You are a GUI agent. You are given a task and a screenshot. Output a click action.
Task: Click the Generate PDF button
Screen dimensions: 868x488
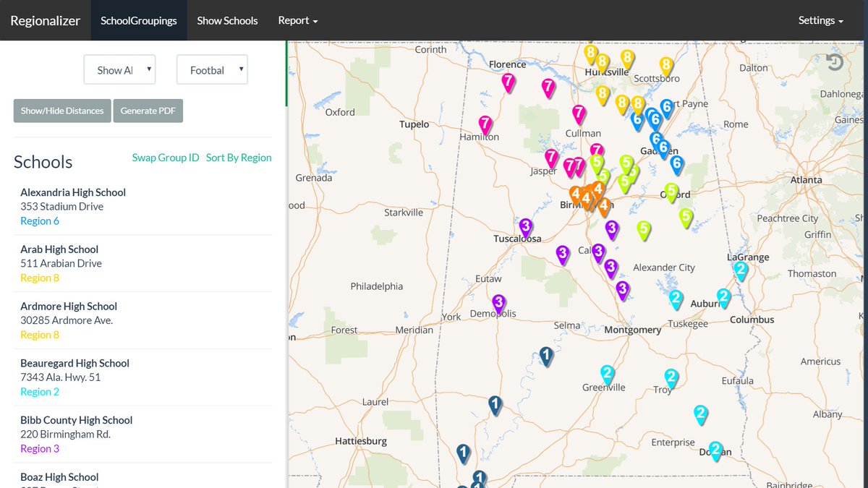point(148,111)
